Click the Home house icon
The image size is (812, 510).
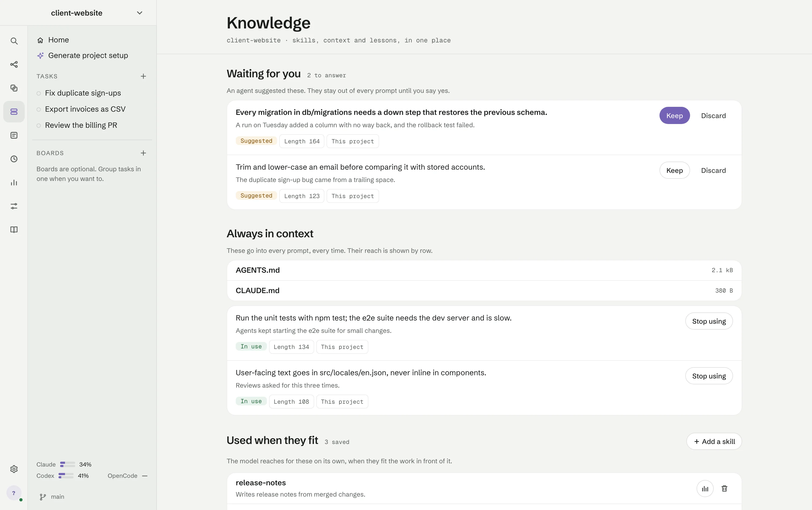pyautogui.click(x=40, y=40)
